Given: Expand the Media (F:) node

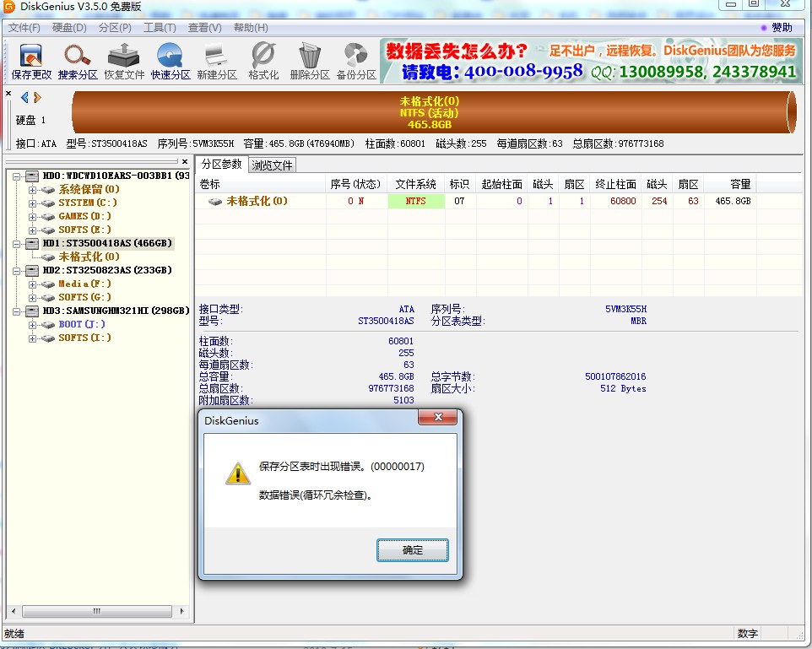Looking at the screenshot, I should tap(33, 284).
